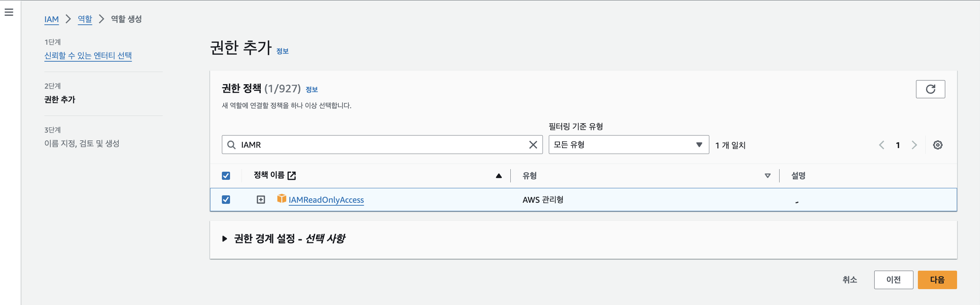Uncheck the IAMReadOnlyAccess policy checkbox

pos(226,199)
